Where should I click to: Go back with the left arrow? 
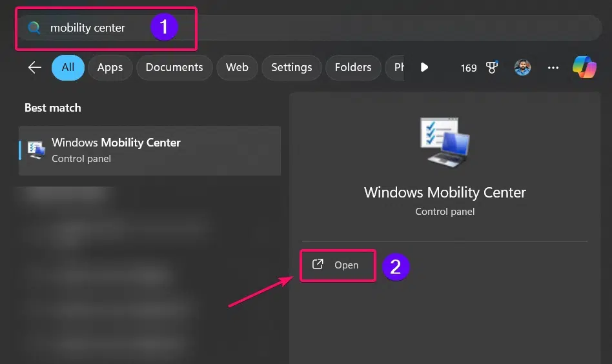pyautogui.click(x=35, y=68)
